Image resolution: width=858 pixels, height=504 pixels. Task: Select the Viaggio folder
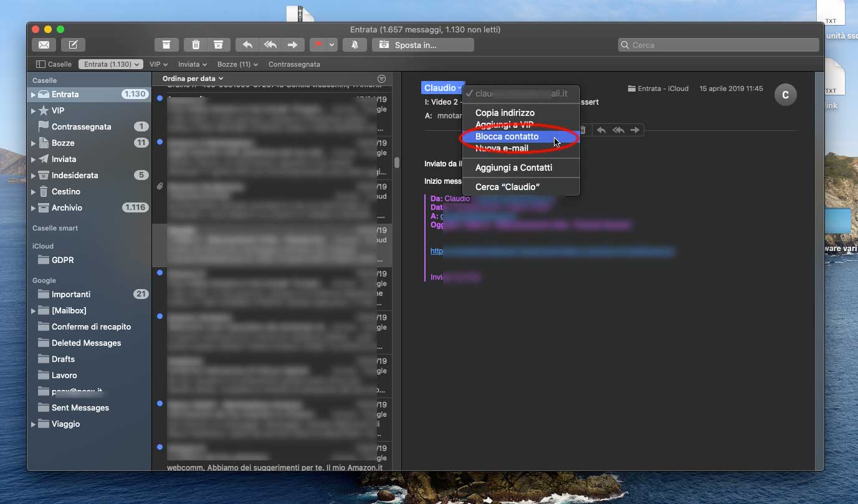89,424
